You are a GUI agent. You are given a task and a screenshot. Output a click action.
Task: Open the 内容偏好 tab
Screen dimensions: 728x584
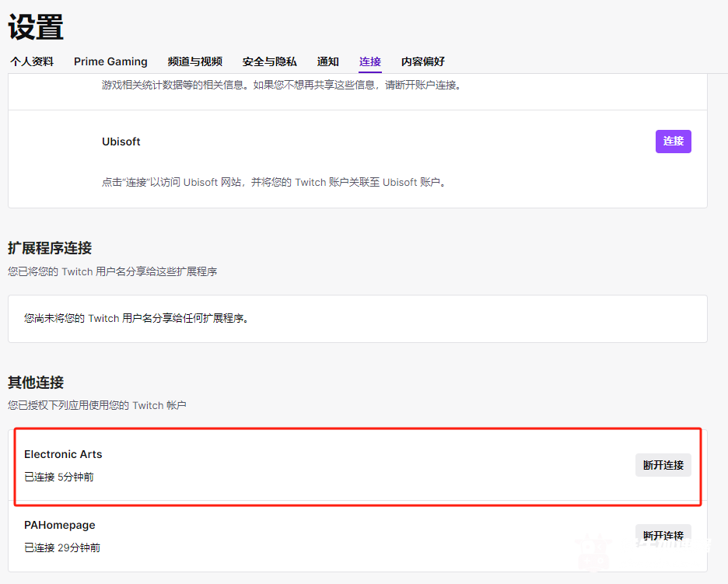tap(423, 61)
